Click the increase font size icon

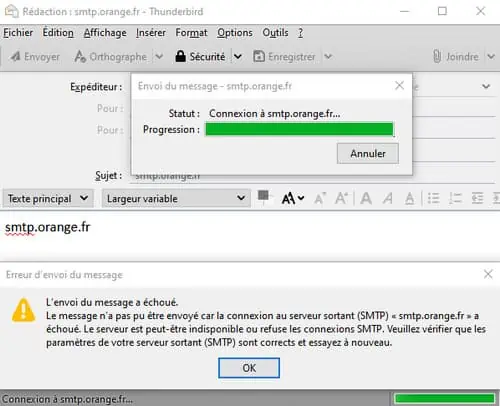click(342, 198)
